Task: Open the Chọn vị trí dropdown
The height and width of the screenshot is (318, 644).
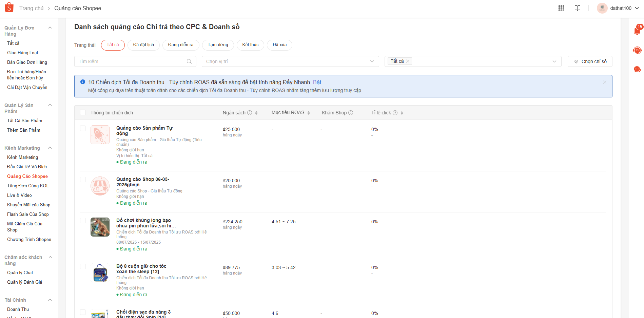Action: pyautogui.click(x=290, y=61)
